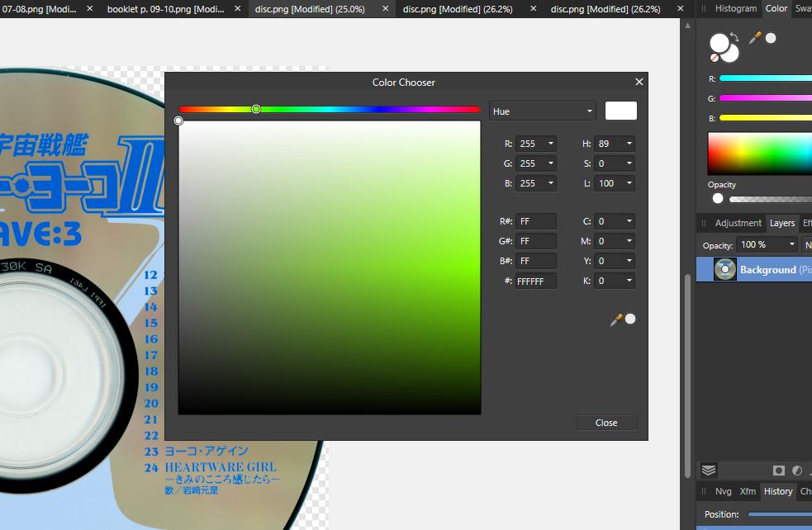Set color to none using the crossed circle
Screen dimensions: 812x530
pyautogui.click(x=714, y=58)
